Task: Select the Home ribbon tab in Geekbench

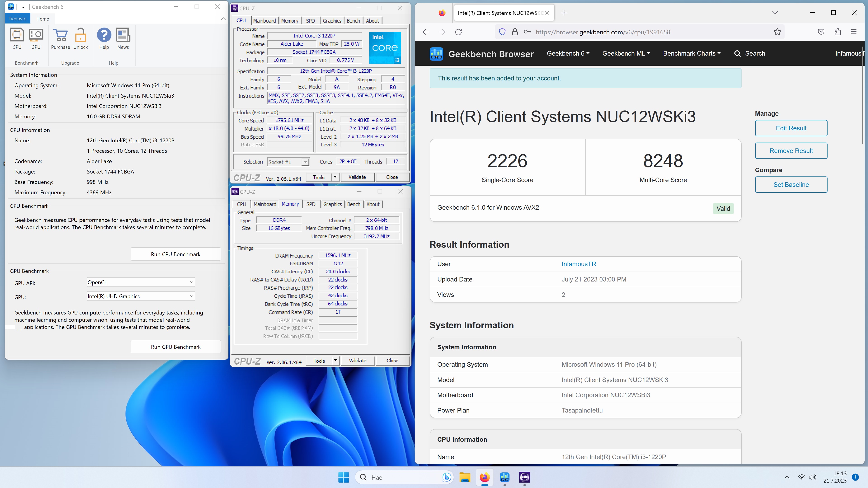Action: pos(43,19)
